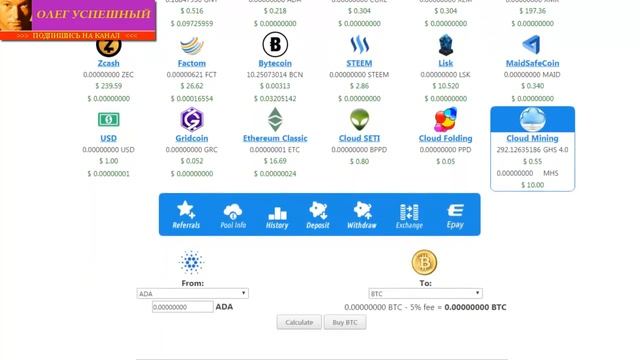This screenshot has width=640, height=360.
Task: Click the Buy BTC button
Action: point(345,322)
